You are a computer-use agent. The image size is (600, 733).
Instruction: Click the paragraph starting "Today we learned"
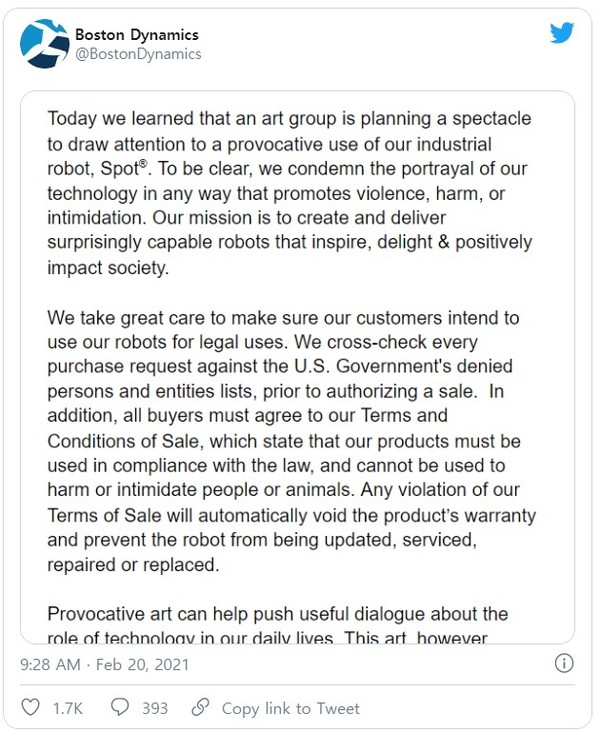[290, 192]
